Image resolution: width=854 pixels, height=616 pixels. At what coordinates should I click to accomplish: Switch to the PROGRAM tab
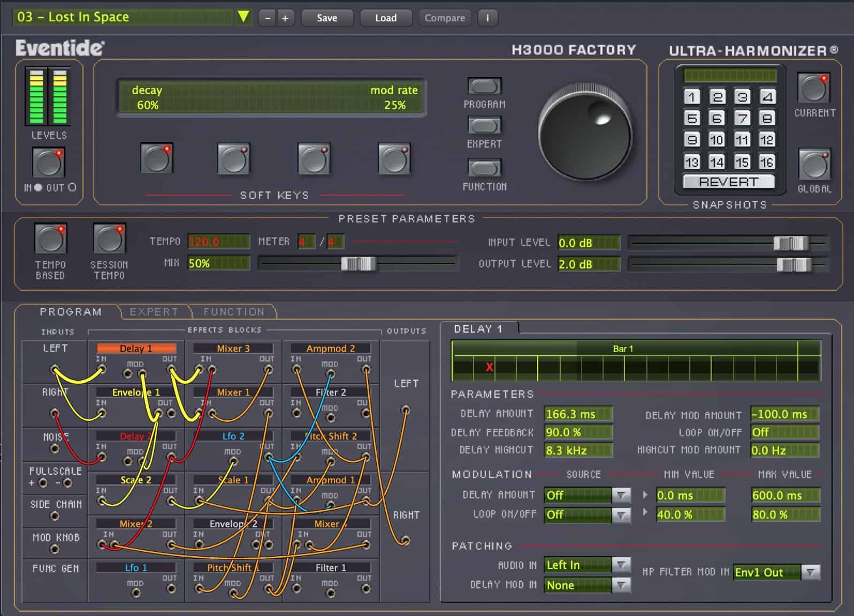tap(71, 312)
